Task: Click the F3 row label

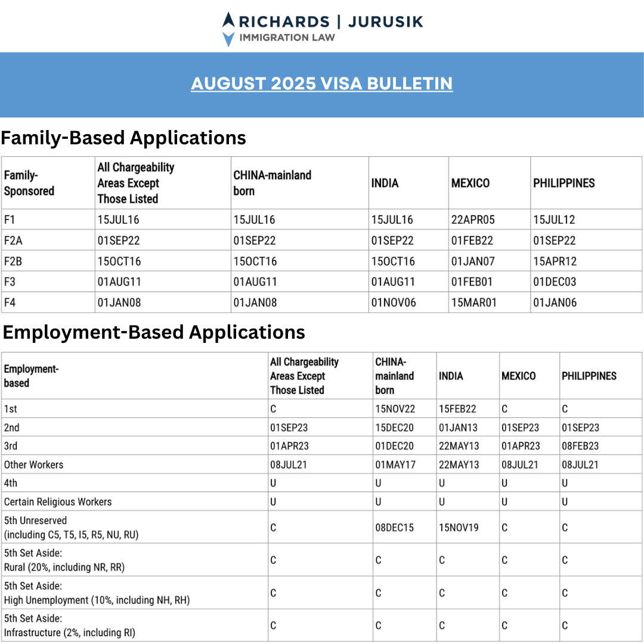Action: 10,281
